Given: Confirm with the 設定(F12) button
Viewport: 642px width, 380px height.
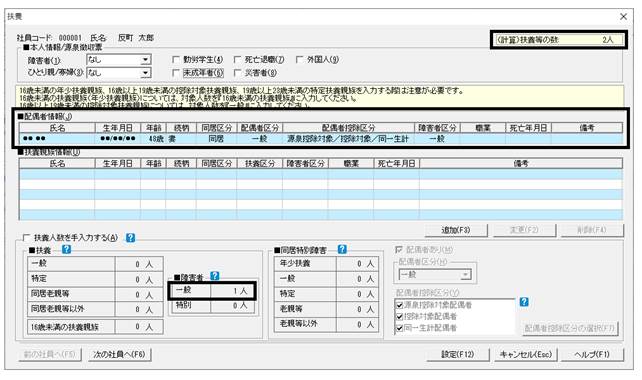Looking at the screenshot, I should click(x=458, y=354).
